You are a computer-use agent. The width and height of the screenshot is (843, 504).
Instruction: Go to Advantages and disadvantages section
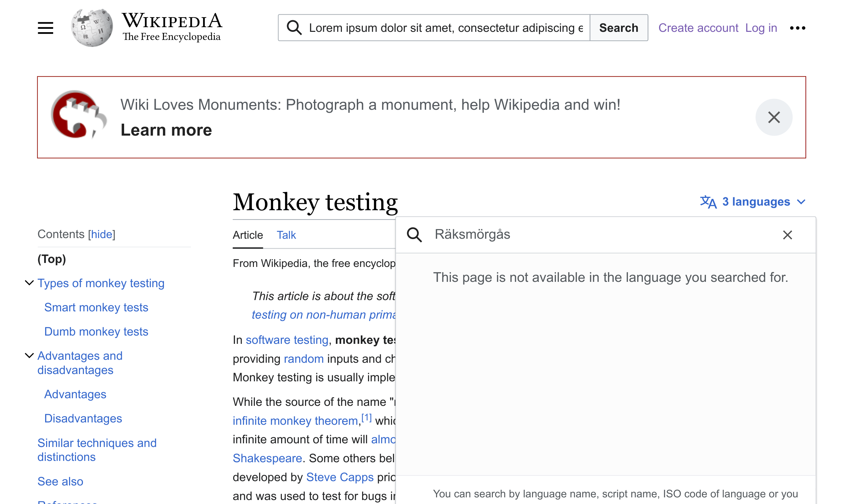tap(80, 363)
